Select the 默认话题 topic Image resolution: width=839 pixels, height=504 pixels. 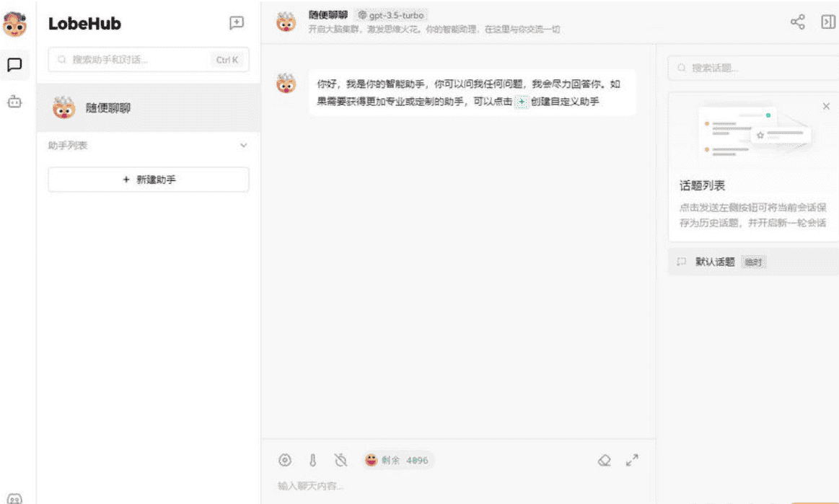[753, 262]
